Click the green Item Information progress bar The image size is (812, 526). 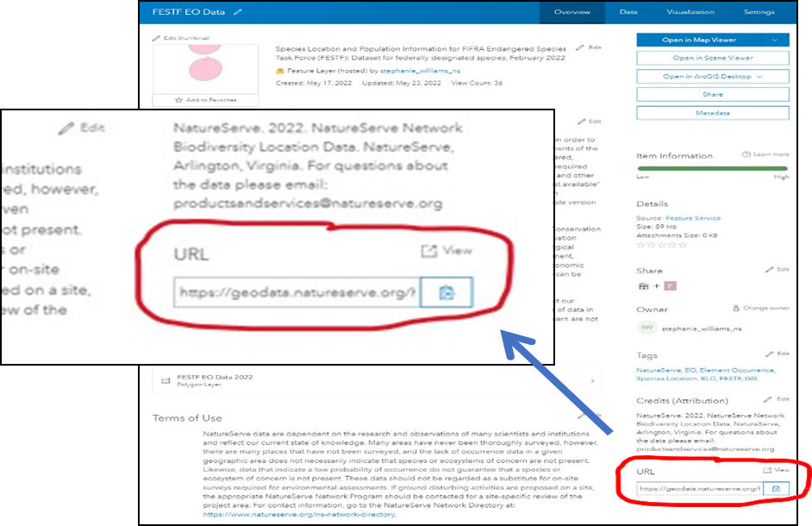coord(713,168)
